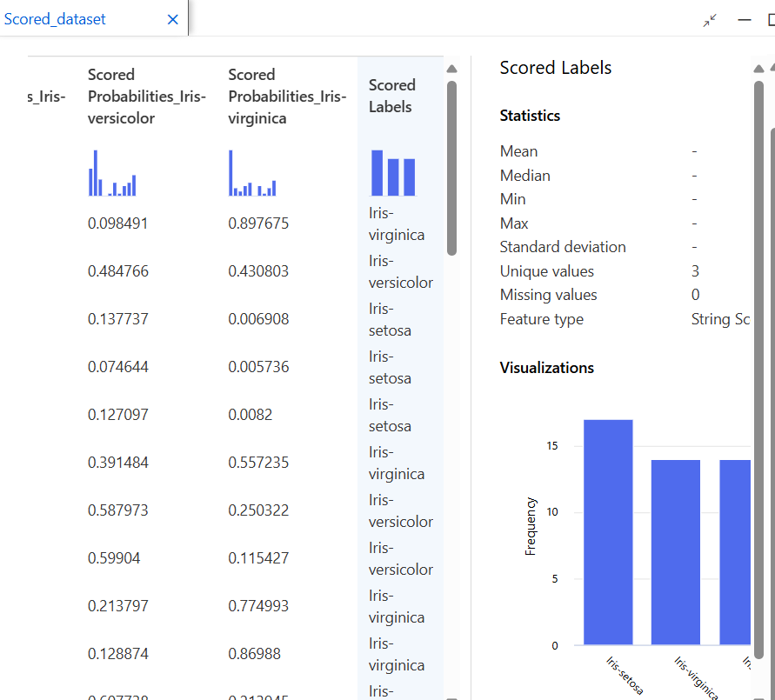Click Iris-setosa label beside 0.137737
775x700 pixels.
pos(390,320)
